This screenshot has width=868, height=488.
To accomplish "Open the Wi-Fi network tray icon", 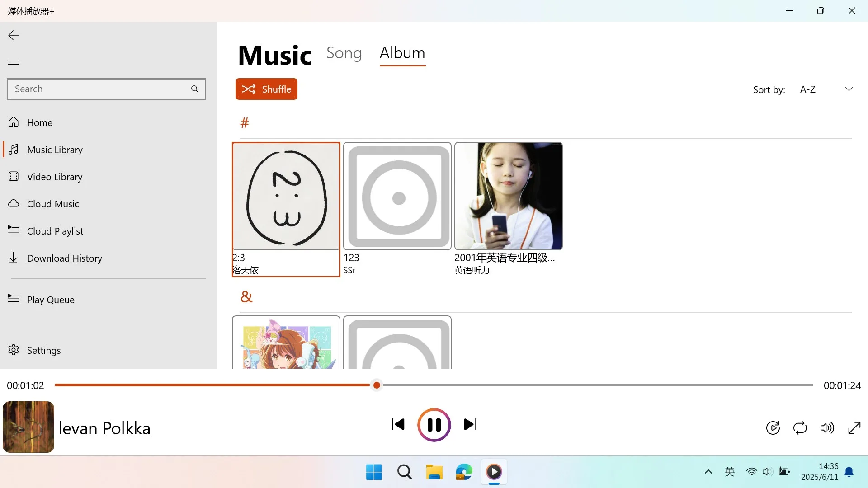I will [x=751, y=472].
